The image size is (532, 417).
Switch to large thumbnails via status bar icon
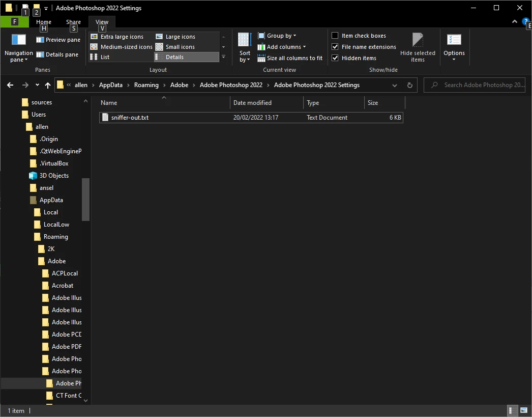tap(524, 410)
